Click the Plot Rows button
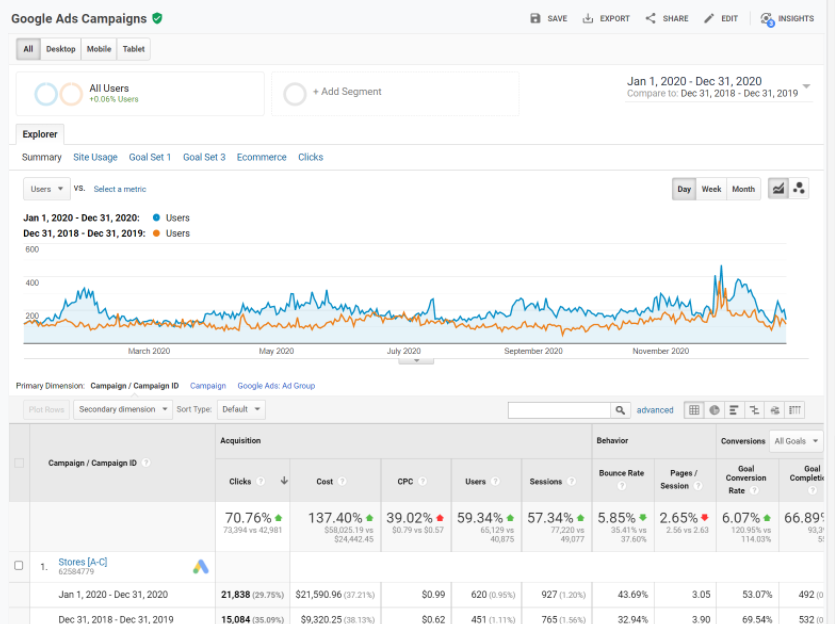Screen dimensions: 835x624 point(46,409)
